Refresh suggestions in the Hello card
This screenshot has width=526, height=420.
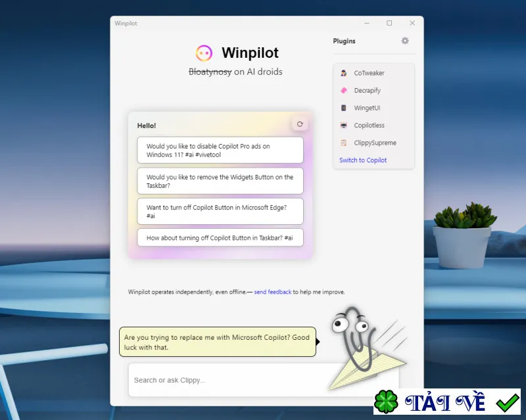point(300,124)
